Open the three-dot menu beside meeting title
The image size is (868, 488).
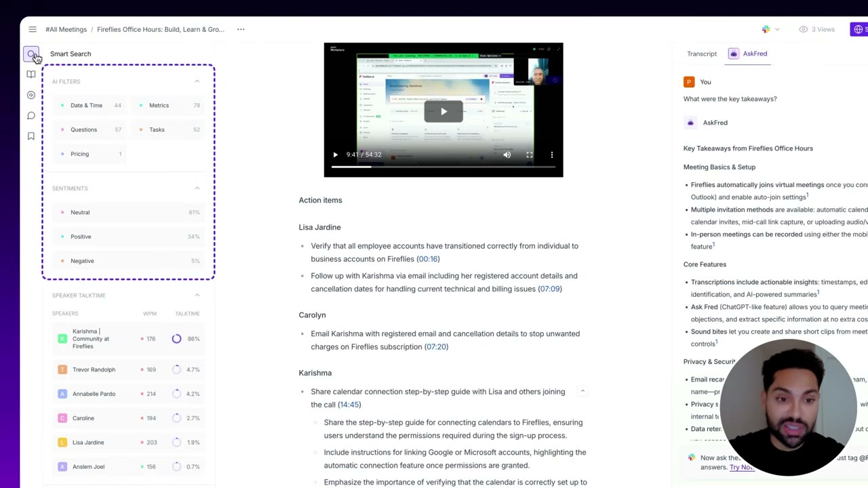pyautogui.click(x=241, y=29)
